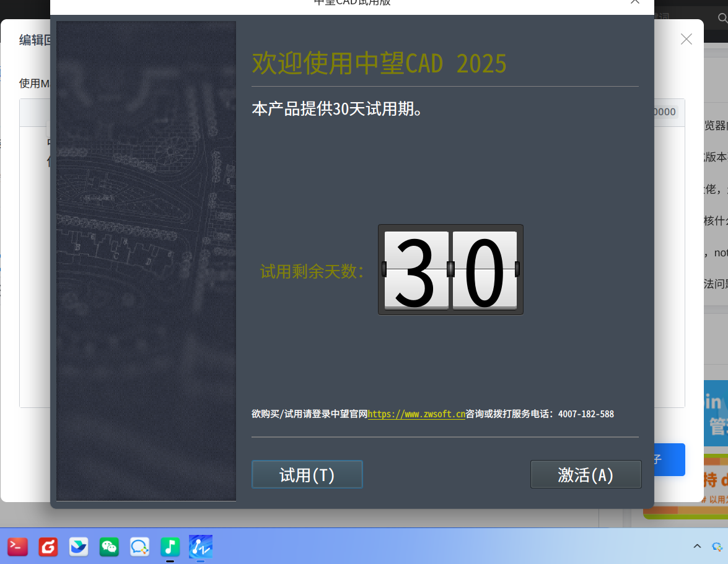728x564 pixels.
Task: Click the CAD site plan image panel
Action: 146,261
